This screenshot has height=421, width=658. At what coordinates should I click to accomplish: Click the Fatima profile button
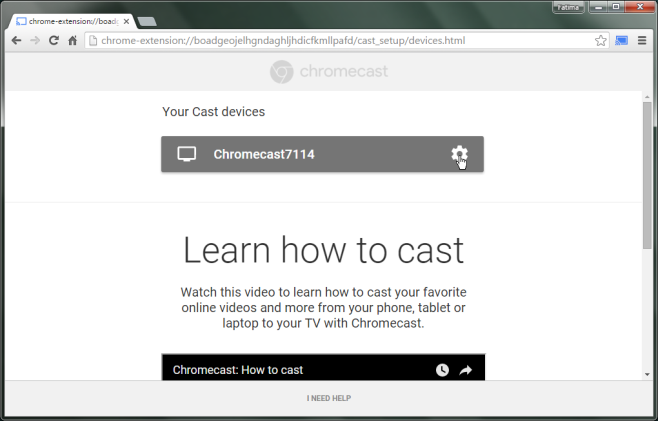(568, 7)
